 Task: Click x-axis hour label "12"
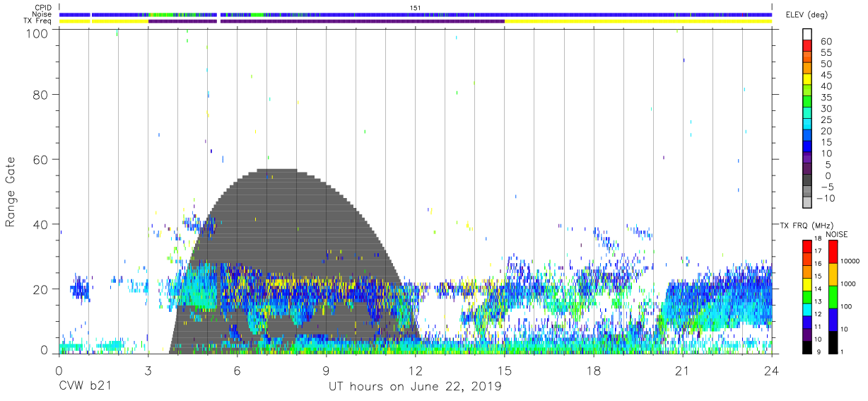tap(416, 370)
